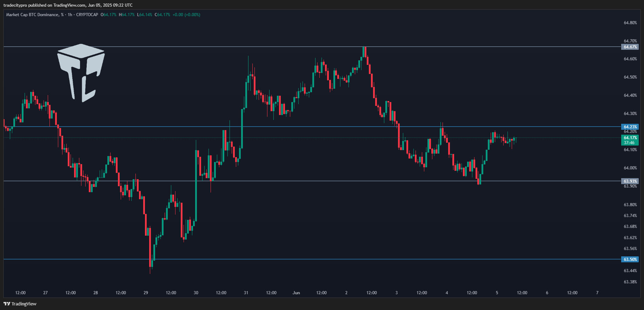The width and height of the screenshot is (644, 310).
Task: Click the 63.62% price axis label
Action: pyautogui.click(x=630, y=238)
